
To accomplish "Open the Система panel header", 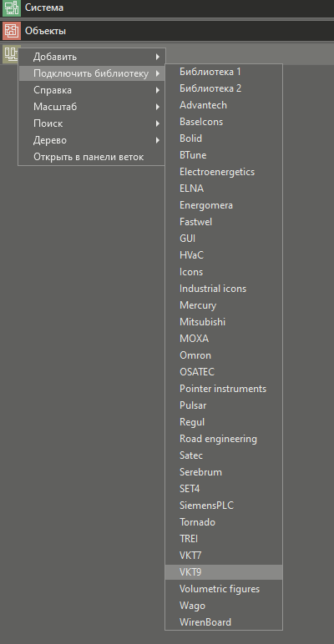I will click(x=167, y=8).
